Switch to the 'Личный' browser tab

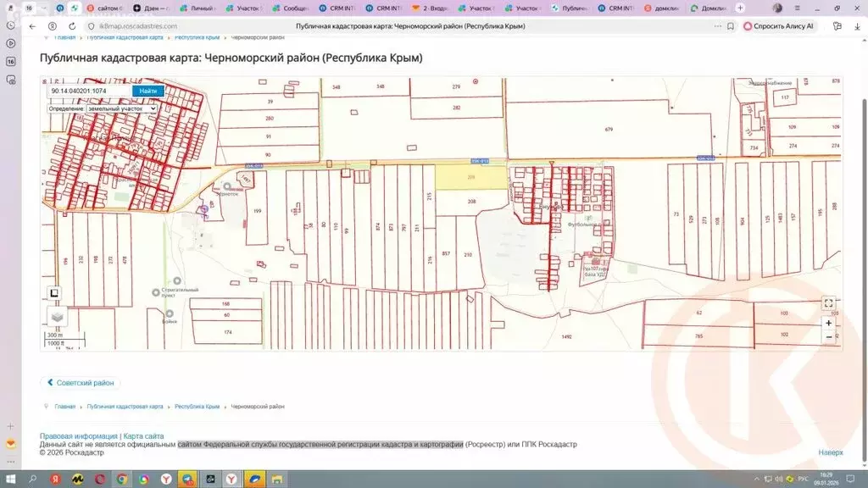click(x=200, y=8)
